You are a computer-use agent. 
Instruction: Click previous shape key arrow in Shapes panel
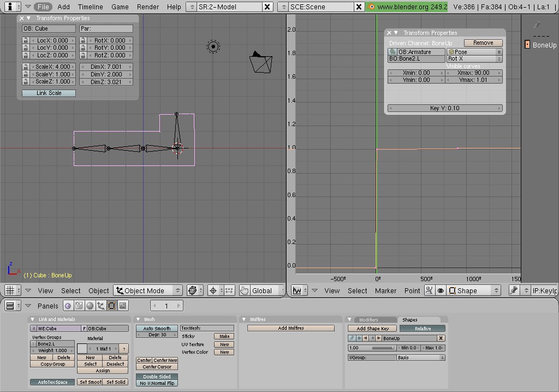click(366, 338)
